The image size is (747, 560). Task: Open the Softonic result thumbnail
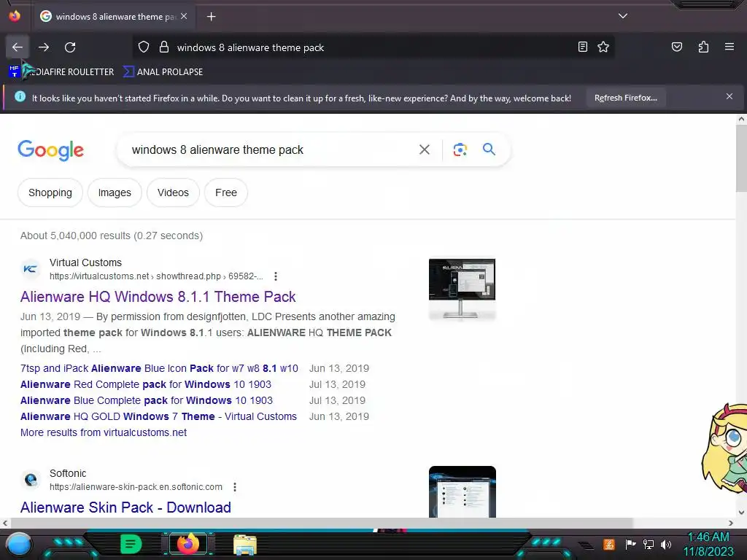pos(462,491)
